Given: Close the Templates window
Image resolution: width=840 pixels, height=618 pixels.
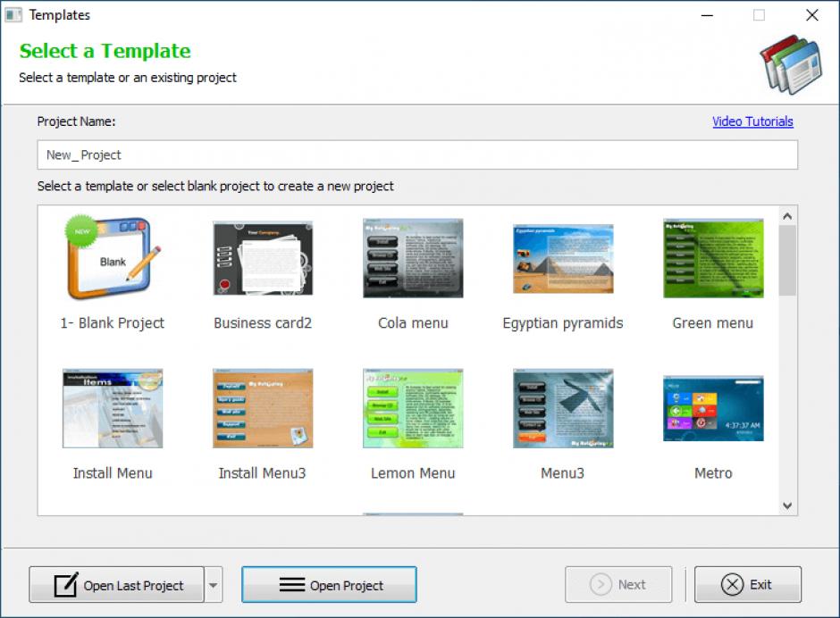Looking at the screenshot, I should [x=812, y=15].
